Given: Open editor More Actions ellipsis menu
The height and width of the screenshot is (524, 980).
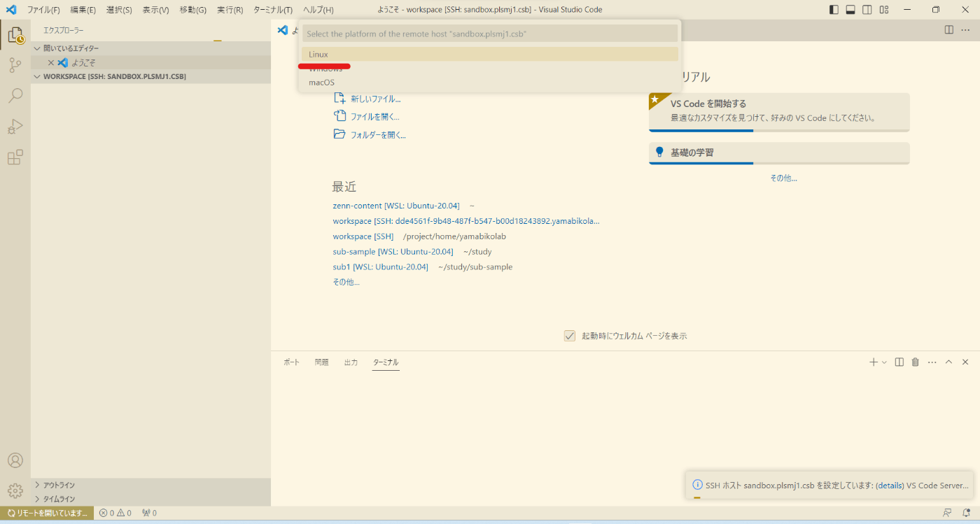Looking at the screenshot, I should pos(965,29).
